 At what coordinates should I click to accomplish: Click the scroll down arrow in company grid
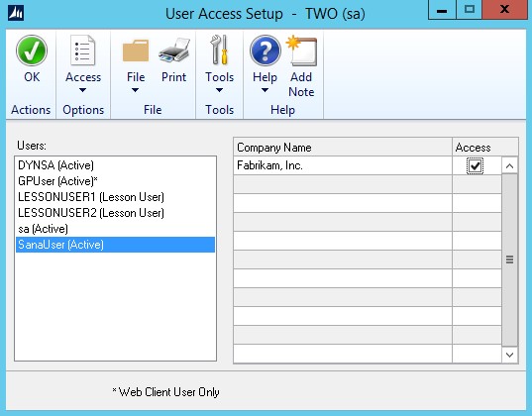pos(509,355)
